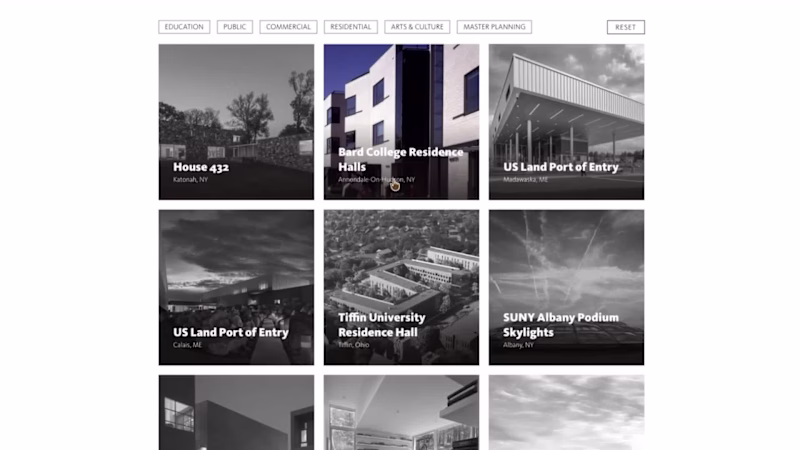Open the bottom-left dark building thumbnail
Screen dimensions: 800x450
tap(236, 413)
